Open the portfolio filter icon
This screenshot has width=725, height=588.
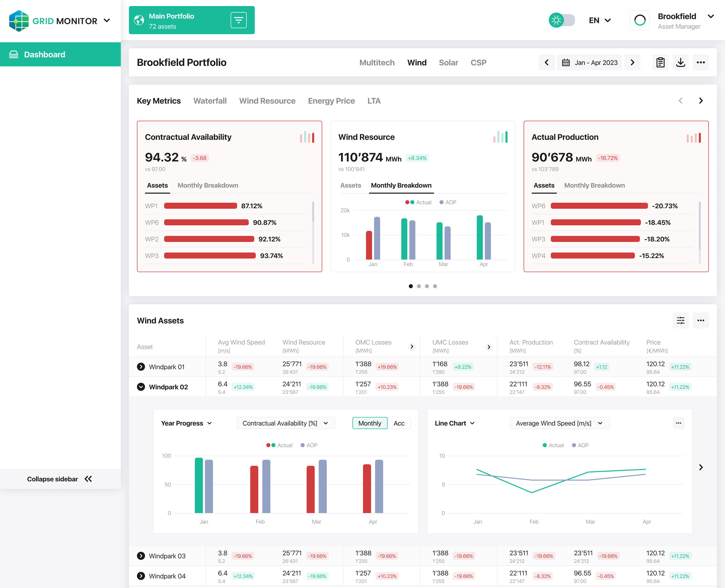[238, 20]
